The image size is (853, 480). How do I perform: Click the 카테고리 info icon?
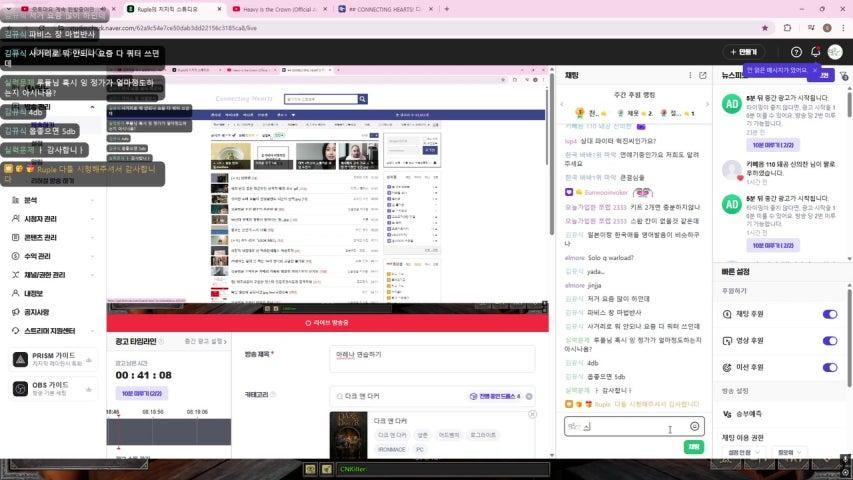click(x=273, y=395)
